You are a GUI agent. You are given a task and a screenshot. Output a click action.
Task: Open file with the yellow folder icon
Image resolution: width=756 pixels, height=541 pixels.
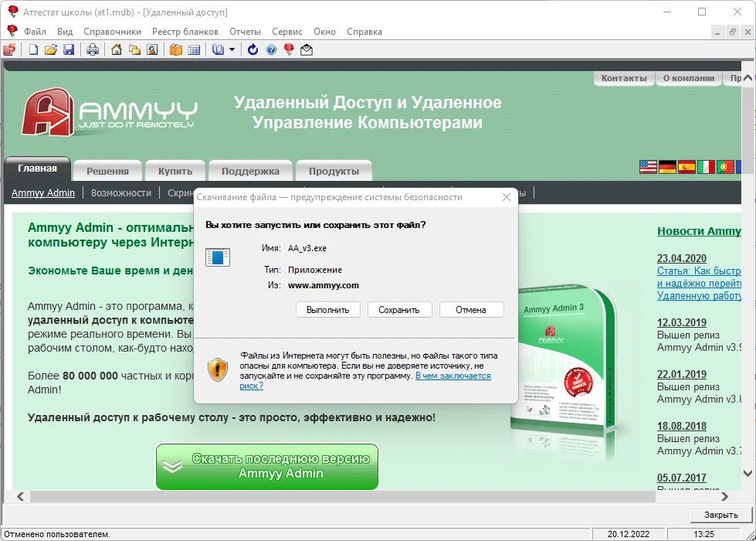[x=51, y=49]
